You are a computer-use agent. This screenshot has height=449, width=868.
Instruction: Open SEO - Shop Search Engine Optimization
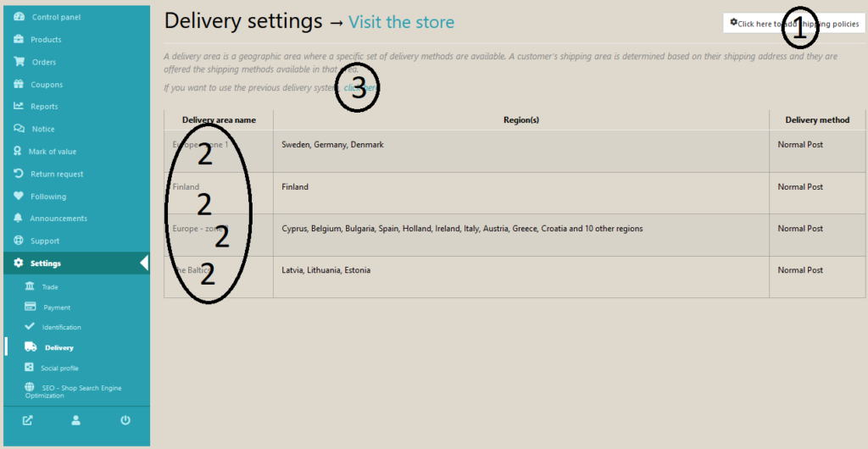(73, 391)
